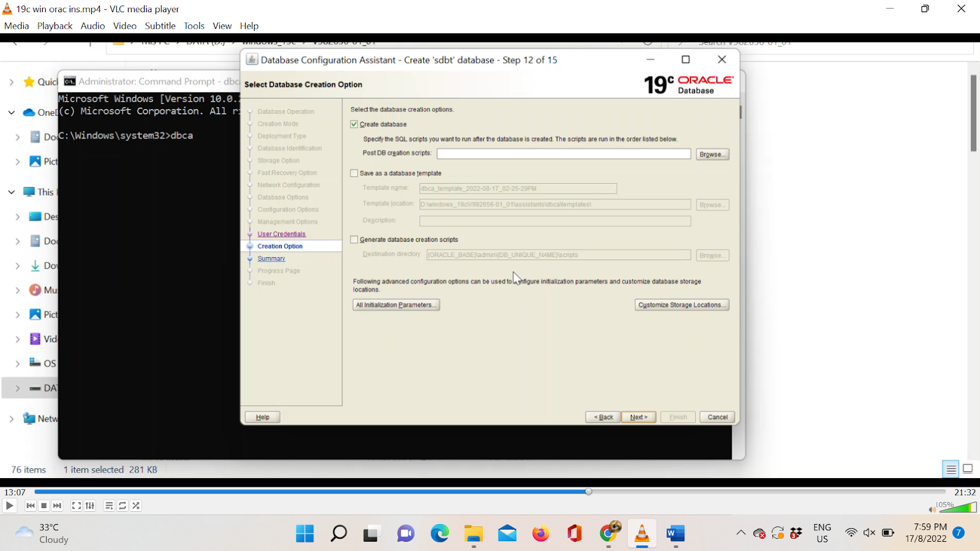Open VLC extended settings (equalizer icon)

(90, 506)
